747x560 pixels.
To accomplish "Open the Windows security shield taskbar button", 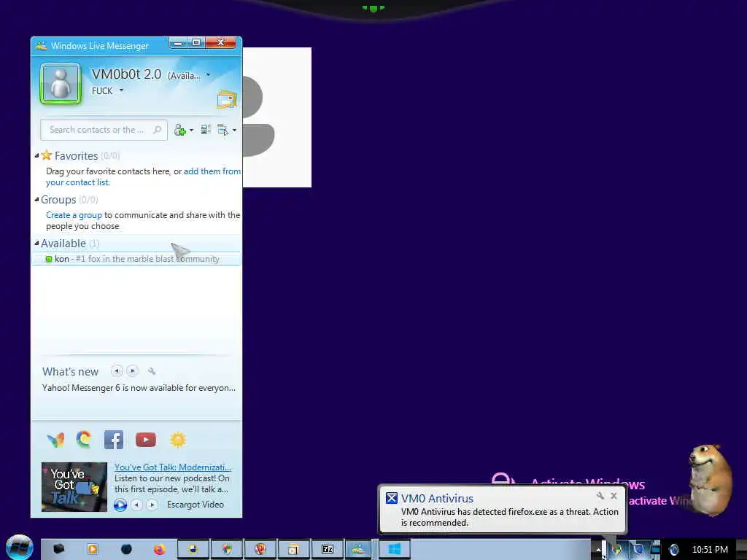I will (x=227, y=549).
